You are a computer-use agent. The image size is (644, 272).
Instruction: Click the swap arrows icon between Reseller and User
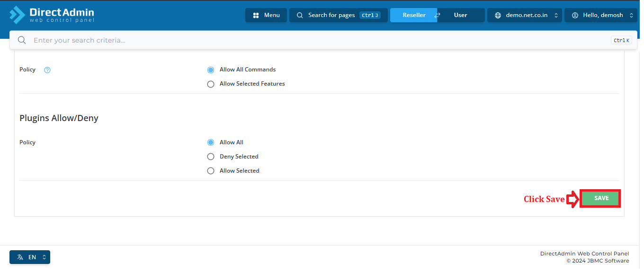click(437, 15)
